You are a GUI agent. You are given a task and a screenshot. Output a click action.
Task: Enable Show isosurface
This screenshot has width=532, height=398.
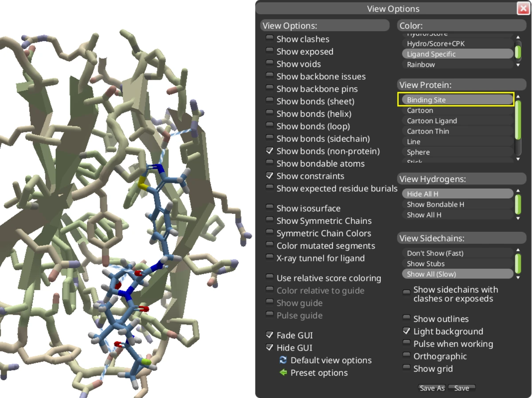[x=270, y=208]
